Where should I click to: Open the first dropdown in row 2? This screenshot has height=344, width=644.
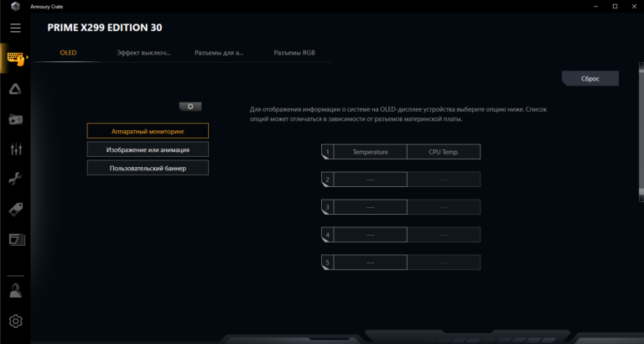[x=371, y=180]
